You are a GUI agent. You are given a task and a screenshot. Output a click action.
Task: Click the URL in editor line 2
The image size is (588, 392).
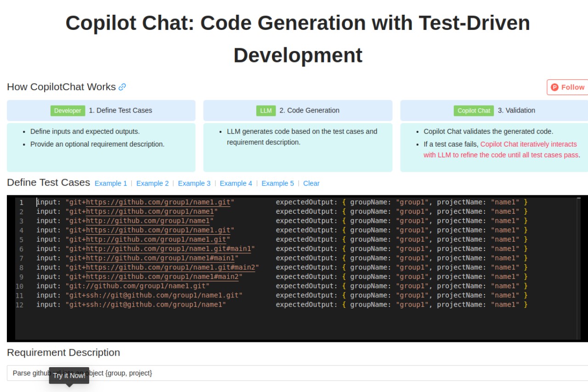pos(150,211)
